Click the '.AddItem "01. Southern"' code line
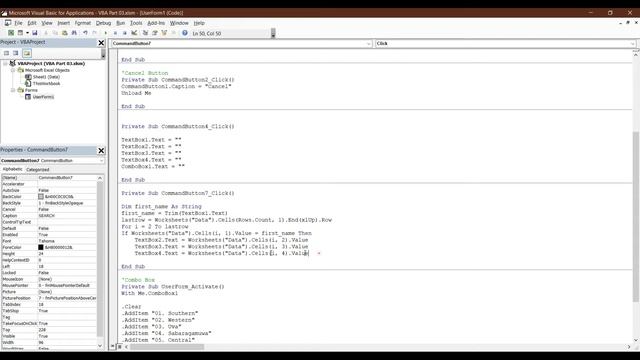 (x=160, y=313)
